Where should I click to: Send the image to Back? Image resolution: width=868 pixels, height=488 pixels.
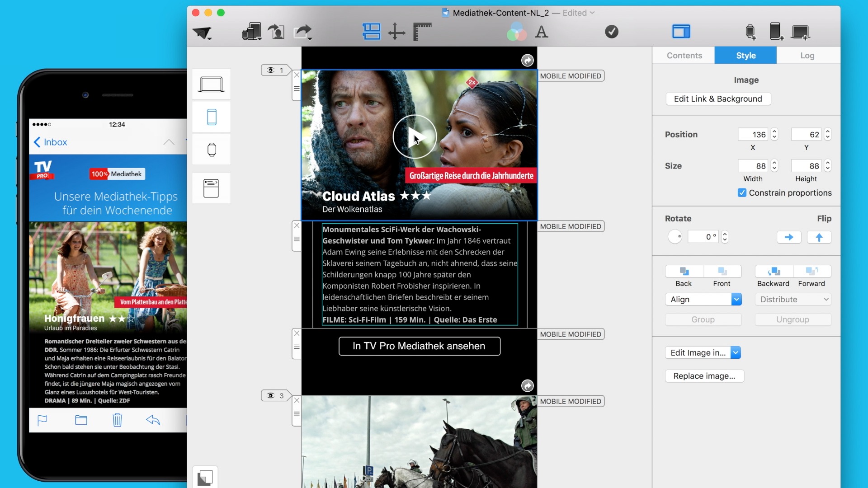[x=684, y=271]
